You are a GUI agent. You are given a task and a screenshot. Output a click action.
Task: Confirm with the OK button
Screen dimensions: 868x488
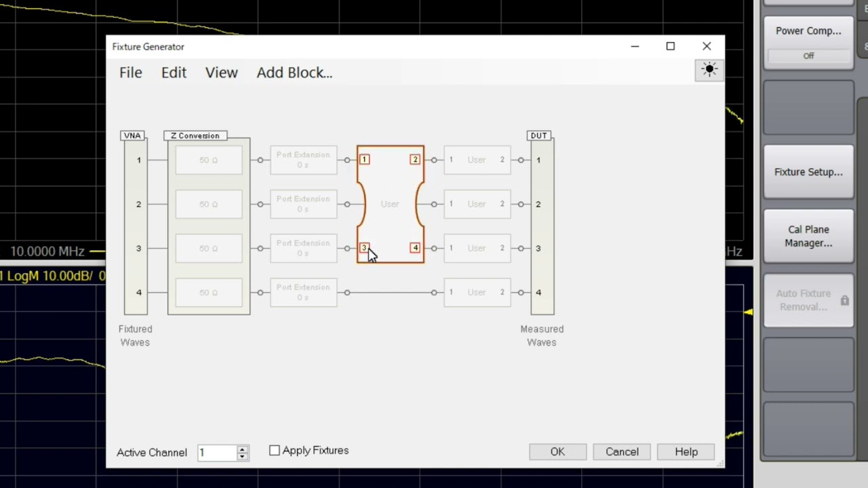(x=557, y=452)
